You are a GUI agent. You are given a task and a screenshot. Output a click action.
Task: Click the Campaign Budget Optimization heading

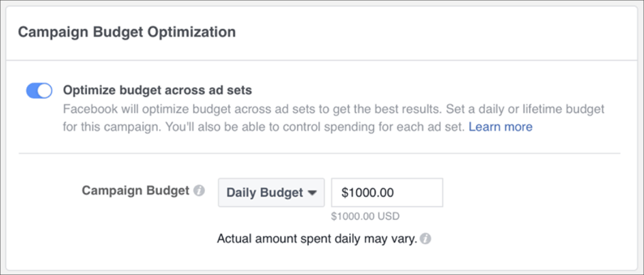click(x=127, y=32)
